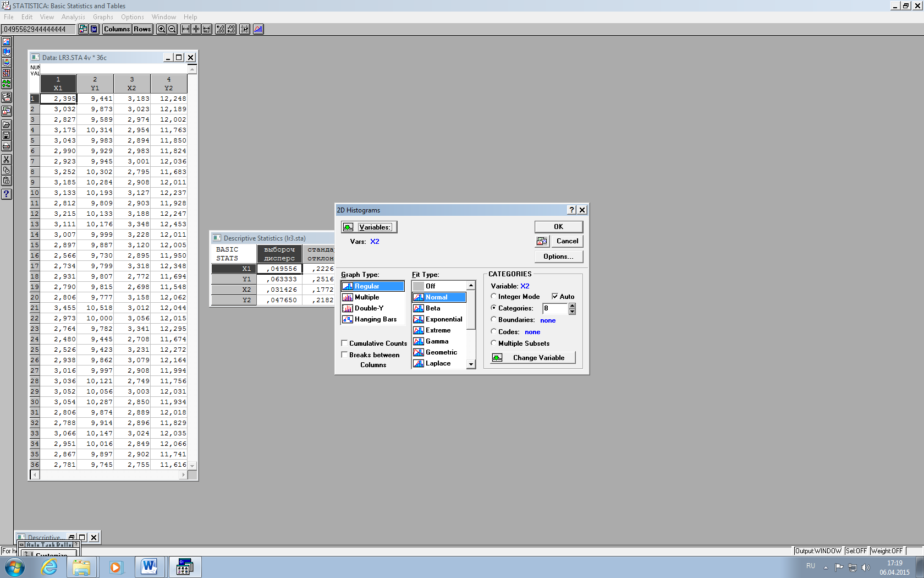This screenshot has width=924, height=578.
Task: Toggle the Auto checkbox
Action: [x=555, y=296]
